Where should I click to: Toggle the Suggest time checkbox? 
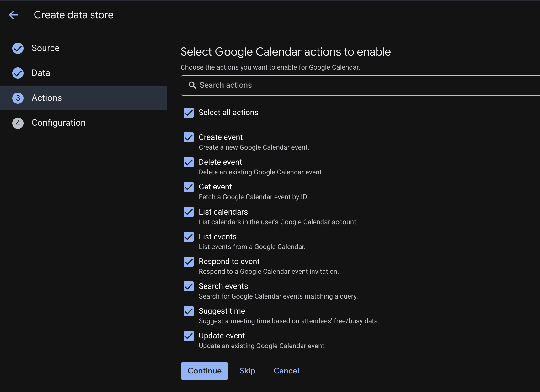point(189,311)
